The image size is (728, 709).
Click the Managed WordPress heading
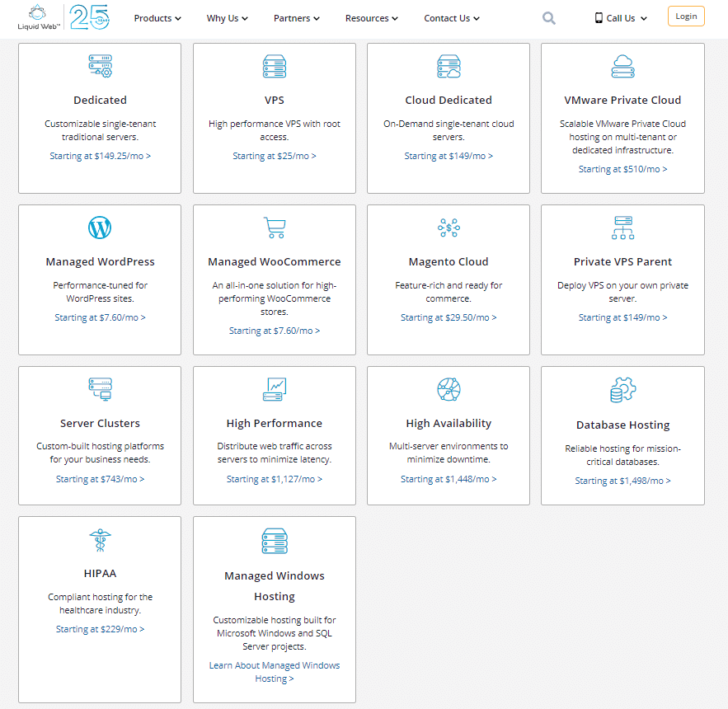[100, 262]
